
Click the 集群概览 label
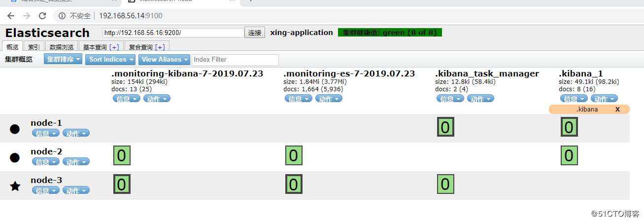point(19,59)
